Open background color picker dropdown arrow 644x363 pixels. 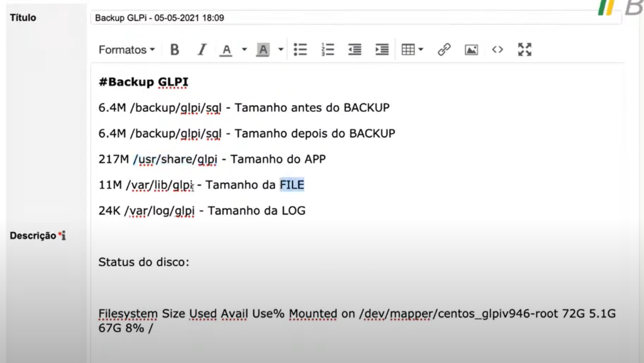(x=281, y=50)
